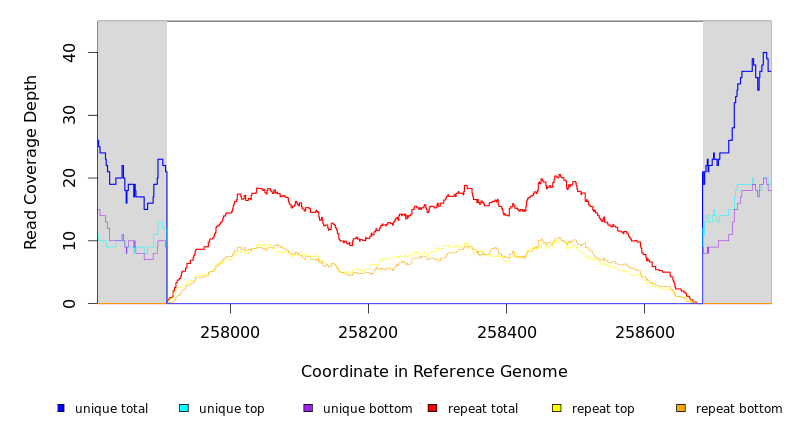This screenshot has width=792, height=432.
Task: Click the blue unique total legend swatch
Action: coord(61,408)
